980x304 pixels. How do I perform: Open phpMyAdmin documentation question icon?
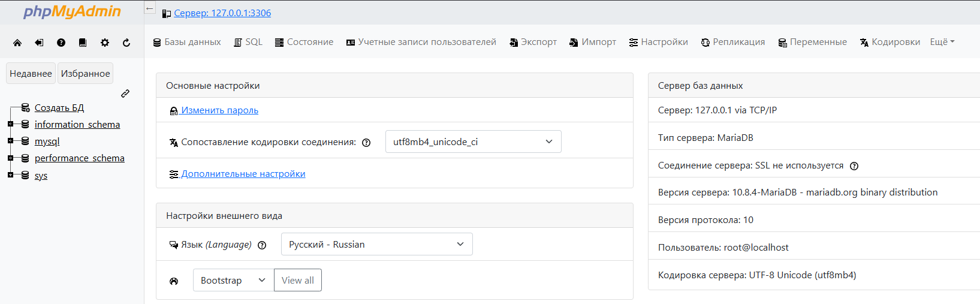point(61,43)
